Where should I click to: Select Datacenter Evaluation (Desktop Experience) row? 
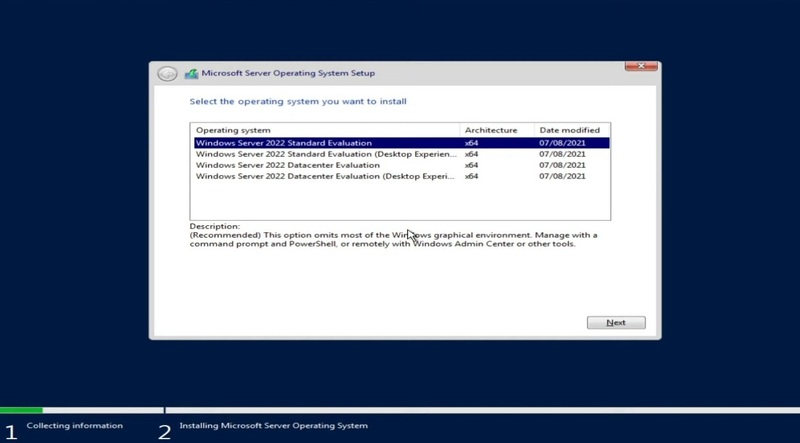[x=402, y=177]
